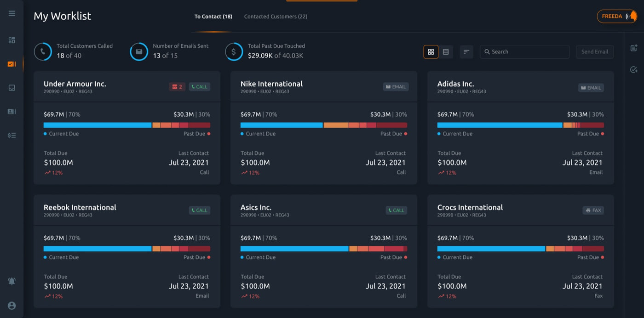Click the 18 of 40 customers called value

(x=69, y=56)
